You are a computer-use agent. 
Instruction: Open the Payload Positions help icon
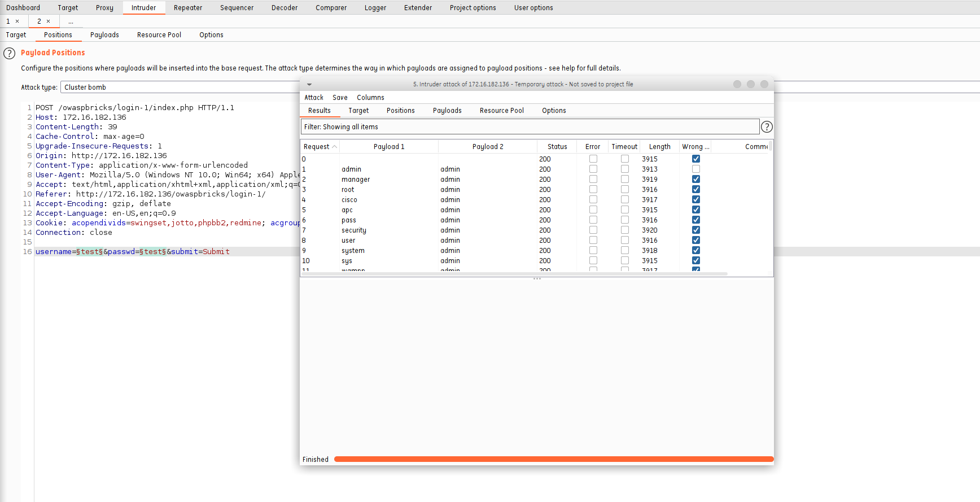click(10, 54)
